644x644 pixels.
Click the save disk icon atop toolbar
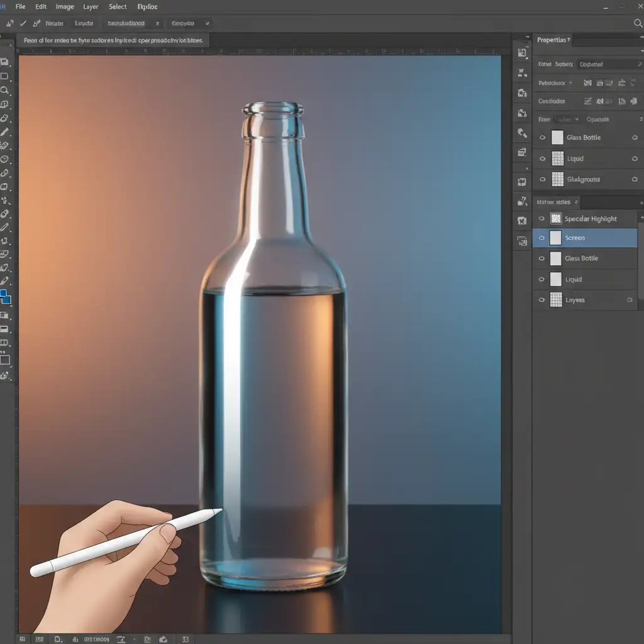click(4, 62)
